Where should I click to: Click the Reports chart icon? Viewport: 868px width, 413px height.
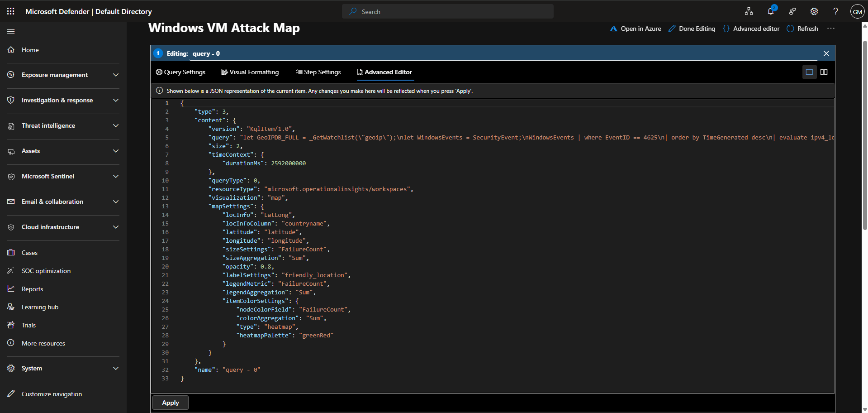point(11,289)
